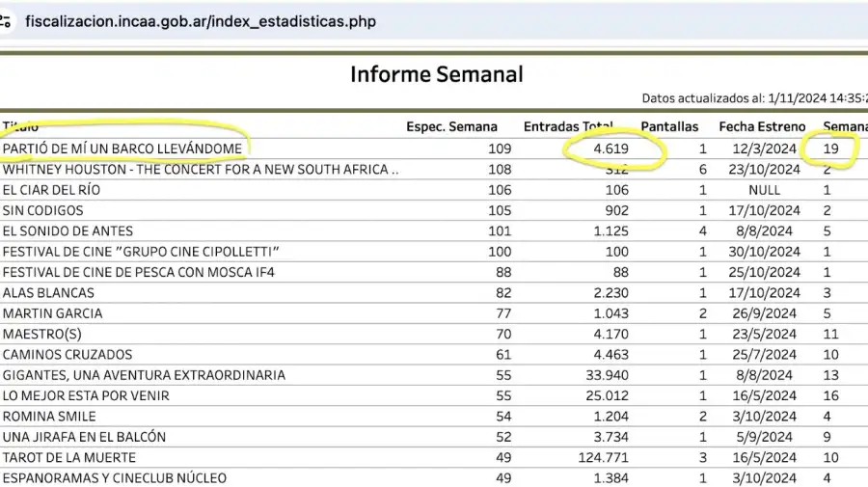Click the 1.384 total entries value

tap(611, 477)
